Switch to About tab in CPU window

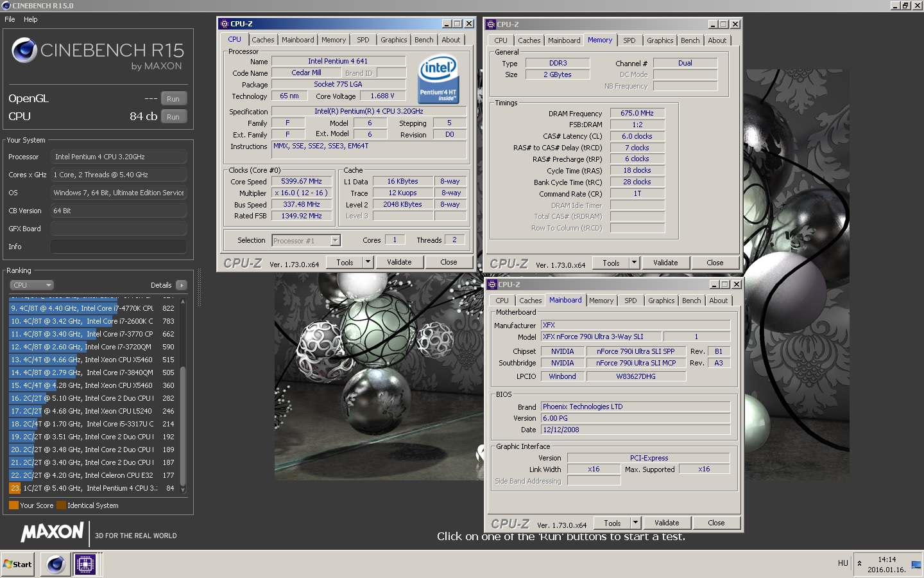450,40
